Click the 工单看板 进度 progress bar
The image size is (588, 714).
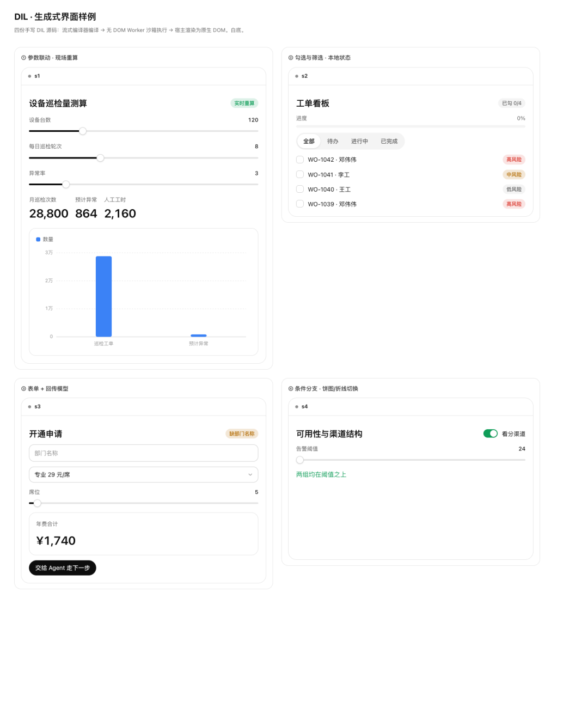411,126
